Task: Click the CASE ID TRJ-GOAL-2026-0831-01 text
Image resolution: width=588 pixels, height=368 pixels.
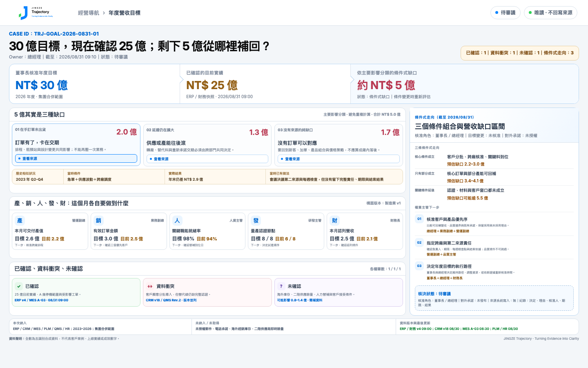Action: 54,34
